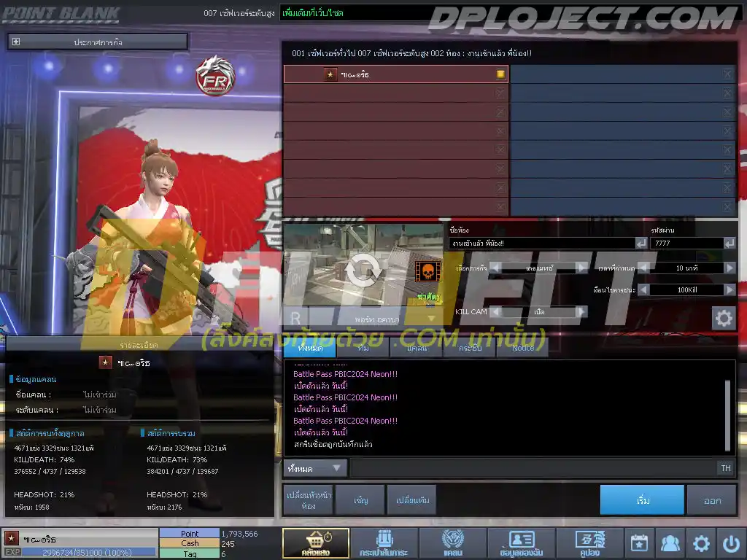Image resolution: width=747 pixels, height=560 pixels.
Task: Toggle the bottom blue team slot X
Action: [727, 206]
